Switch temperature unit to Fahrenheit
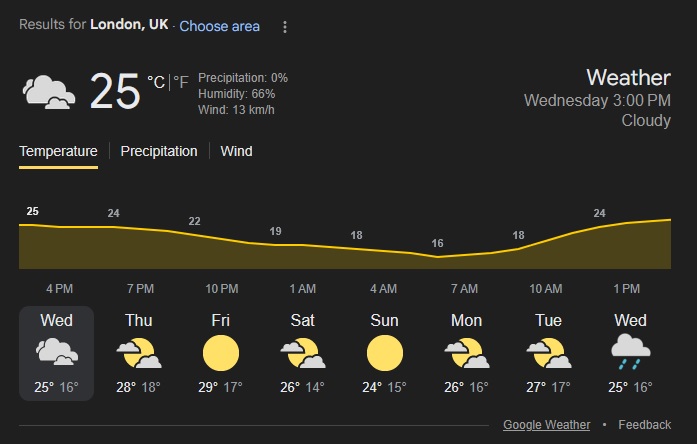The image size is (697, 444). click(x=181, y=82)
